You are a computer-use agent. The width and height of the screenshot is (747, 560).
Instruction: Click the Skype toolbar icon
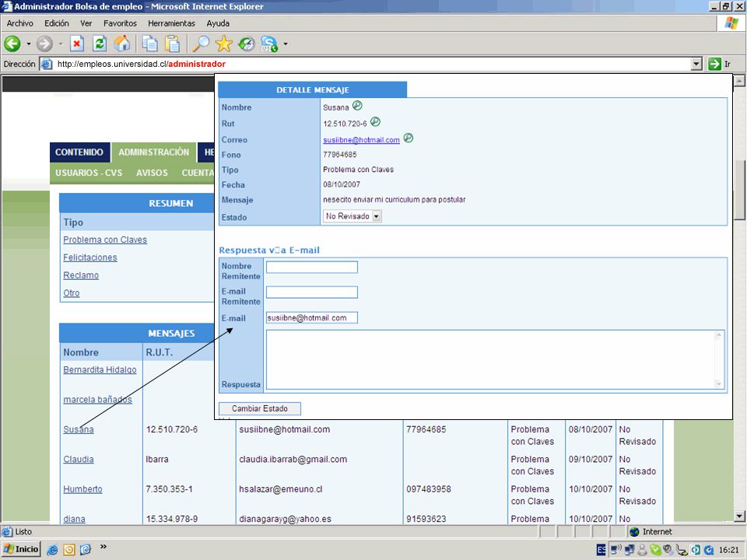pos(269,44)
